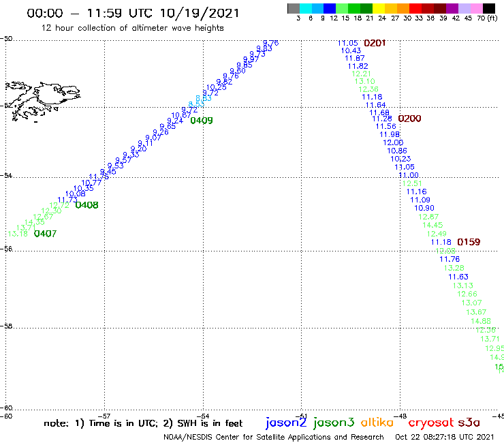
Task: Click the 13.67 wave height value
Action: [476, 312]
